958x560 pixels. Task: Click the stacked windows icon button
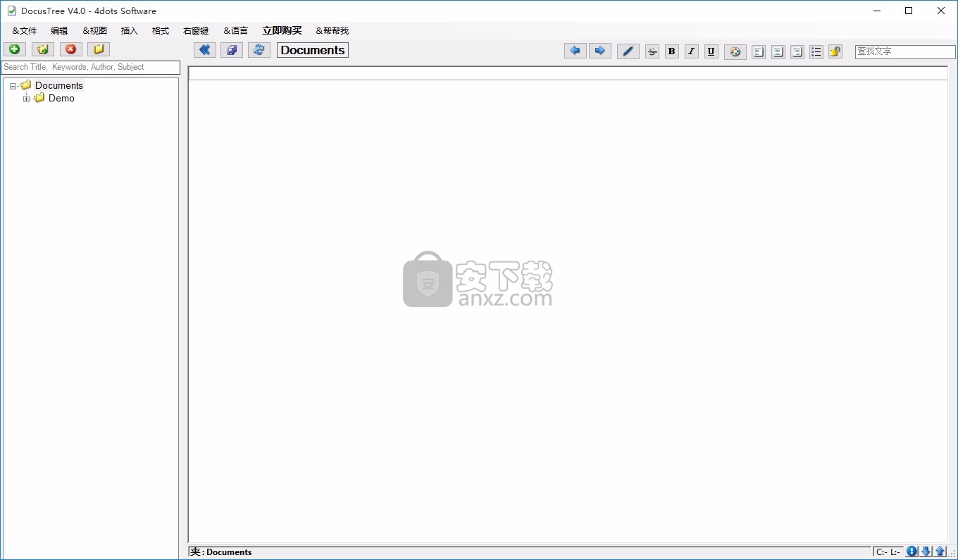point(232,50)
